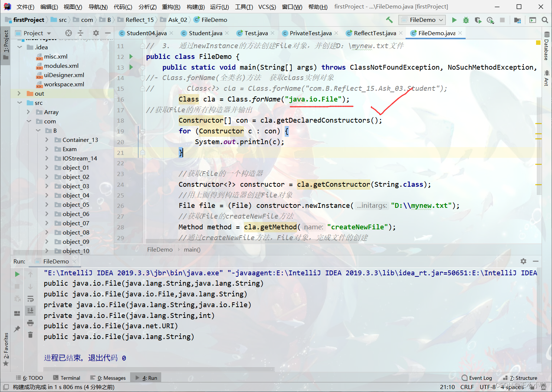The image size is (552, 392).
Task: Click stop button in Run panel
Action: (x=17, y=286)
